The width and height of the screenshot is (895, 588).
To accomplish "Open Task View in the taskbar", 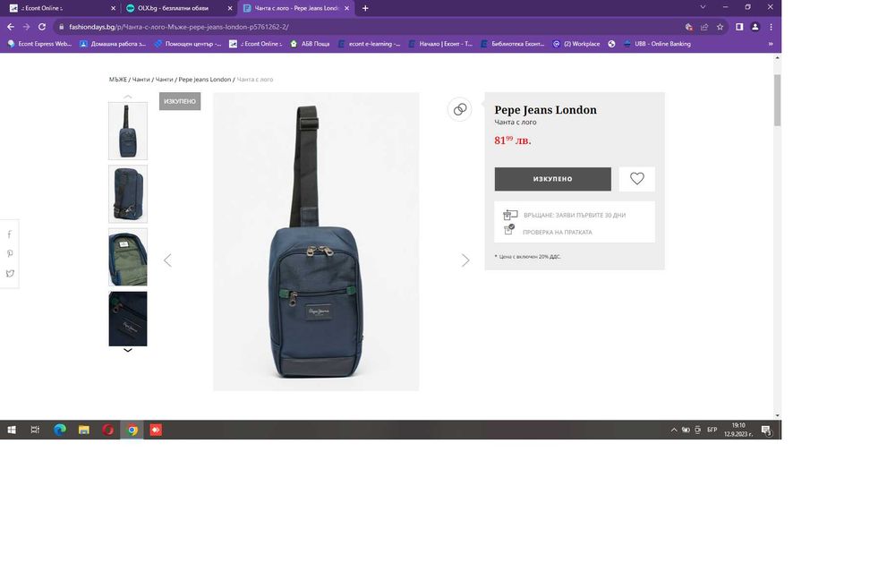I will (35, 430).
